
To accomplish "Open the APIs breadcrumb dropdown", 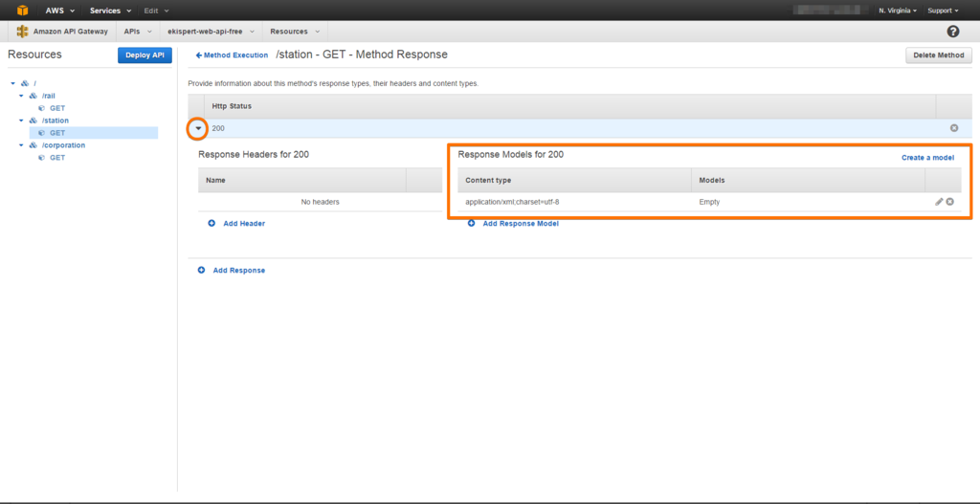I will click(x=138, y=32).
